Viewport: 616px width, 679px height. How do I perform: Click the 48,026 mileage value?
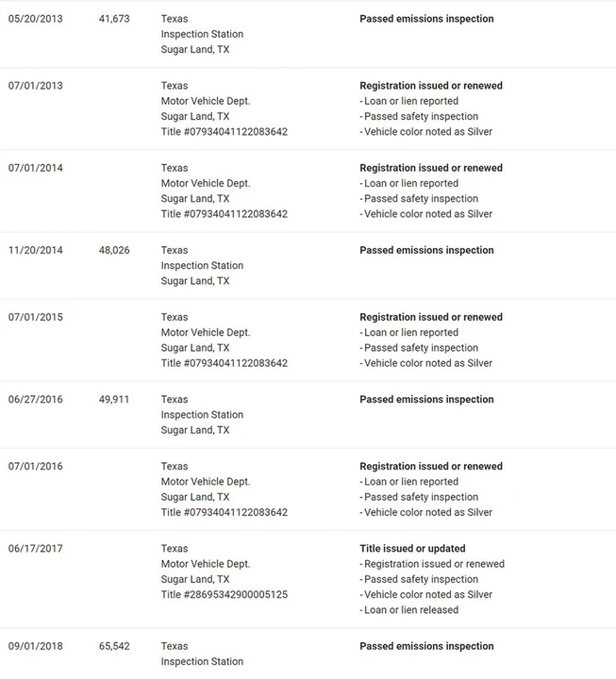[114, 250]
